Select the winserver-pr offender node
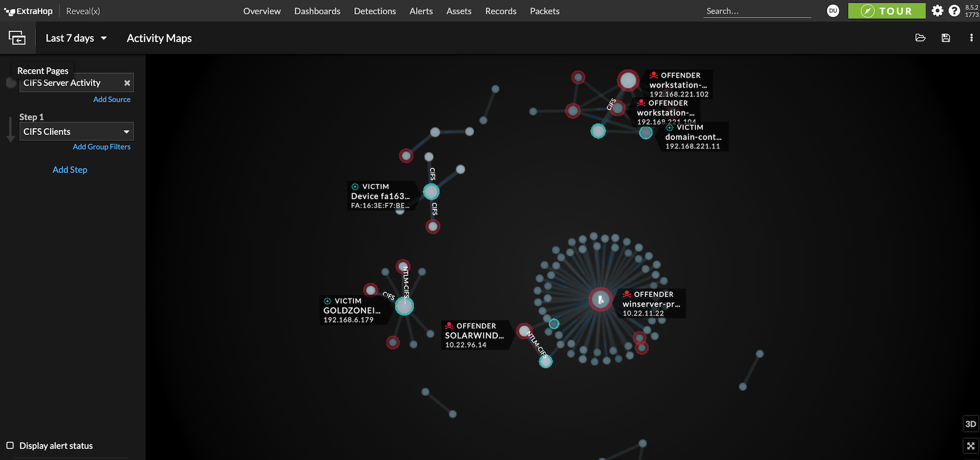This screenshot has width=980, height=460. point(601,300)
